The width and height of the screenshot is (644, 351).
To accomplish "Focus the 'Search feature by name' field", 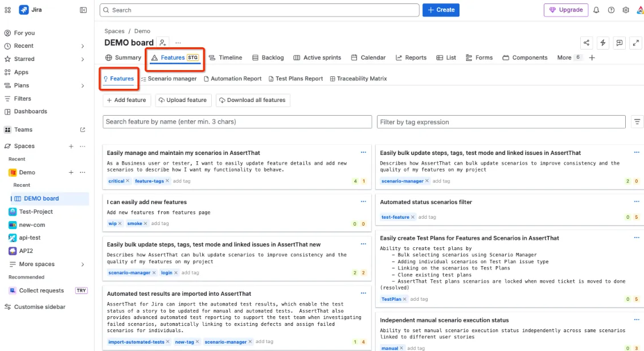I will pos(237,122).
